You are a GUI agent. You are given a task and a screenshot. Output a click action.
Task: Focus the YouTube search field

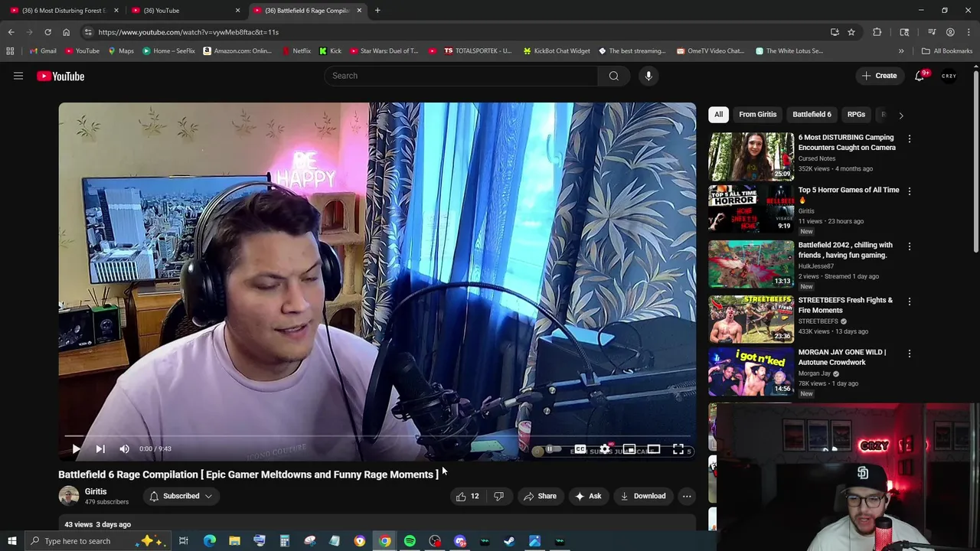point(461,76)
